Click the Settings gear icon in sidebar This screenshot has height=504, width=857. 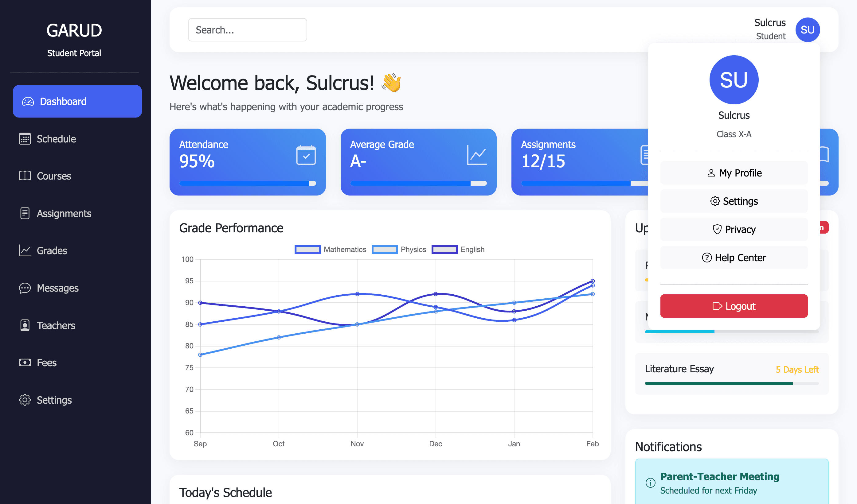click(25, 400)
